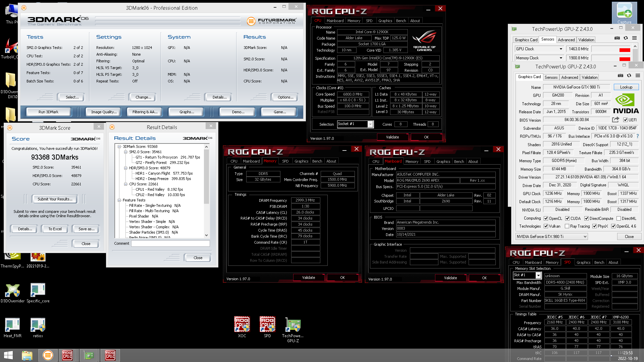Open the About tab in CPU-Z Mainboard window
Viewport: 644px width, 362px height.
click(x=473, y=162)
